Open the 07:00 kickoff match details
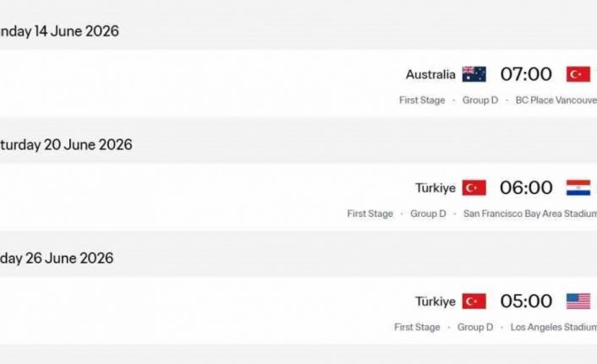 526,74
